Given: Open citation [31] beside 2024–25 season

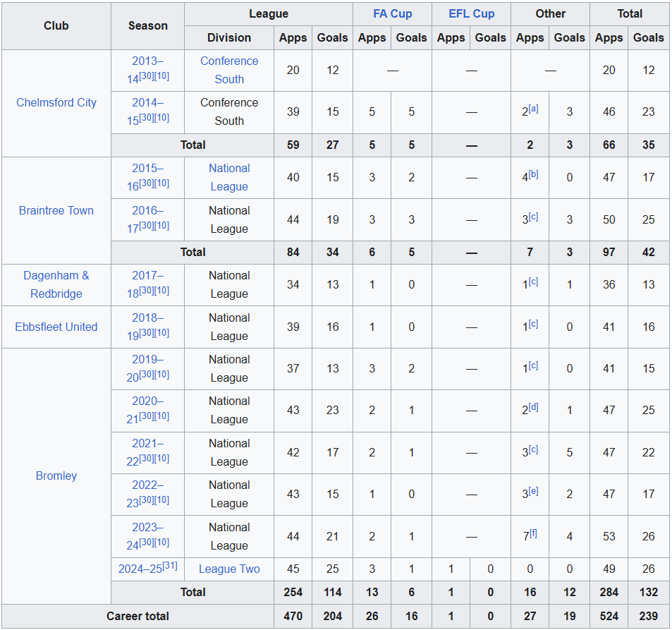Looking at the screenshot, I should coord(170,566).
